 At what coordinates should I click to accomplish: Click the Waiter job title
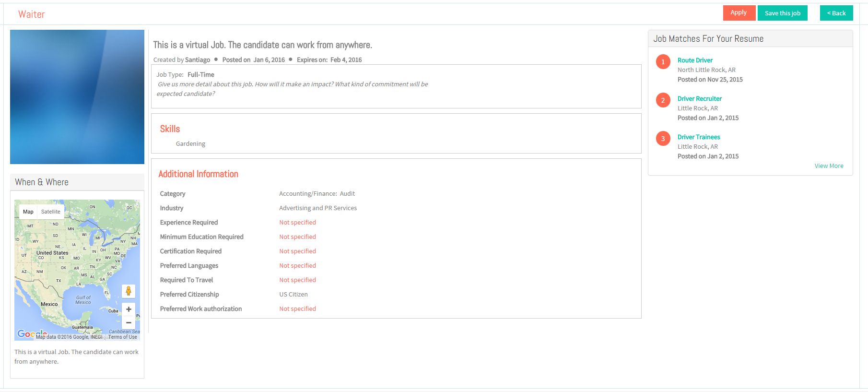click(x=32, y=14)
